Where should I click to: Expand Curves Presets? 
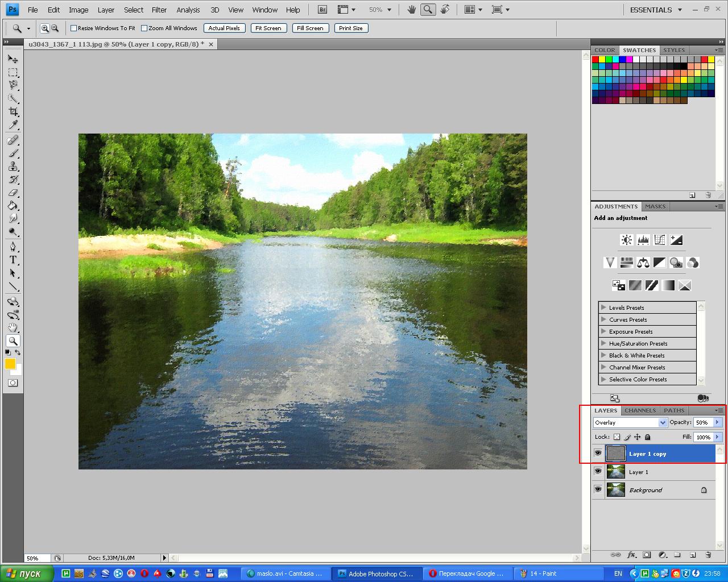point(603,319)
